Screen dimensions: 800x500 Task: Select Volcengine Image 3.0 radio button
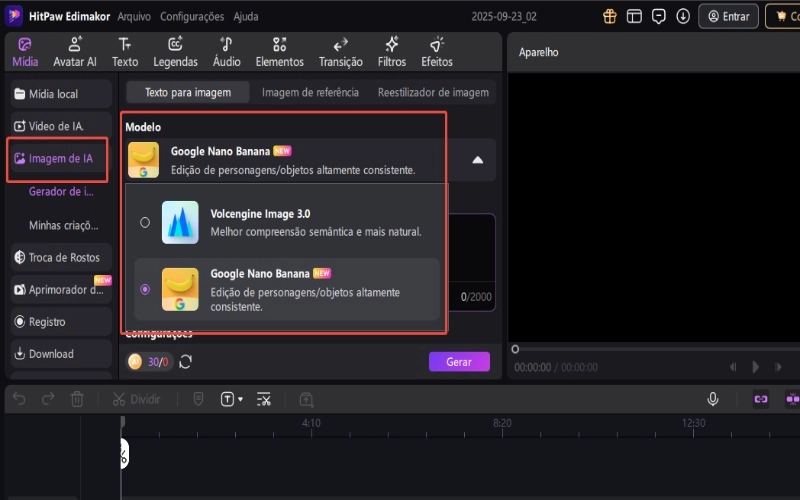point(146,222)
